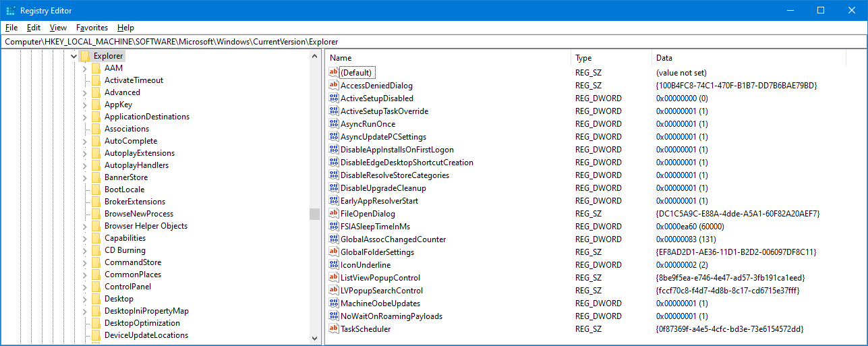Select the CommonPlaces key
Image resolution: width=868 pixels, height=346 pixels.
click(133, 275)
